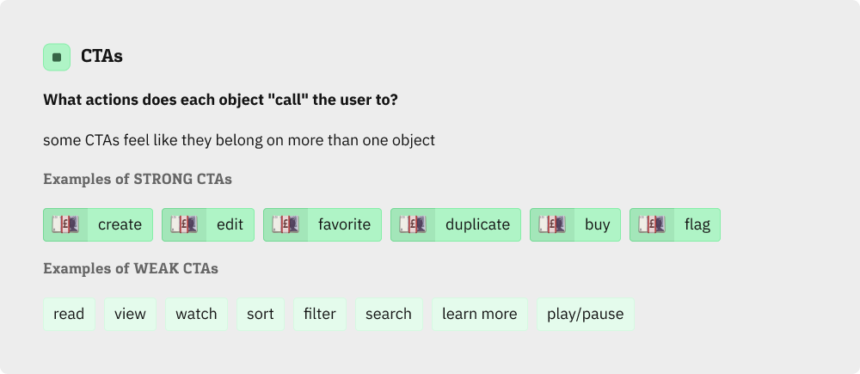Screen dimensions: 860x374
Task: Select the duplicate strong CTA label
Action: pyautogui.click(x=477, y=225)
